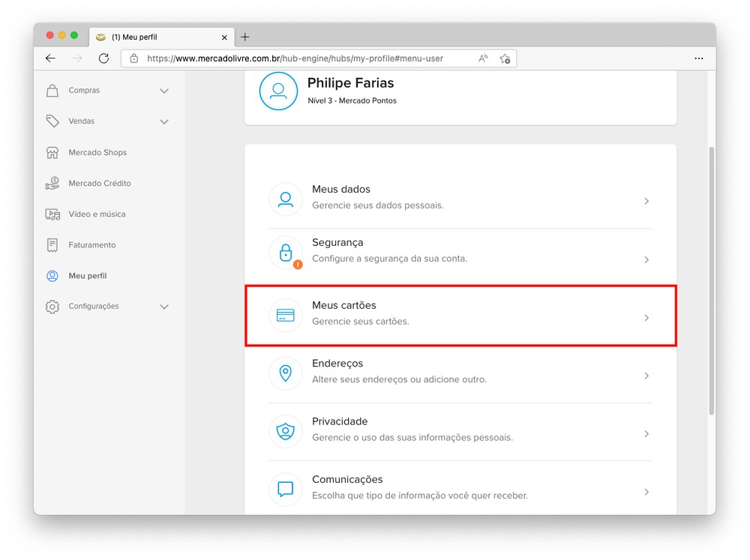Open the Mercado Crédito hand-coin icon
Screen dimensions: 750x560
52,184
